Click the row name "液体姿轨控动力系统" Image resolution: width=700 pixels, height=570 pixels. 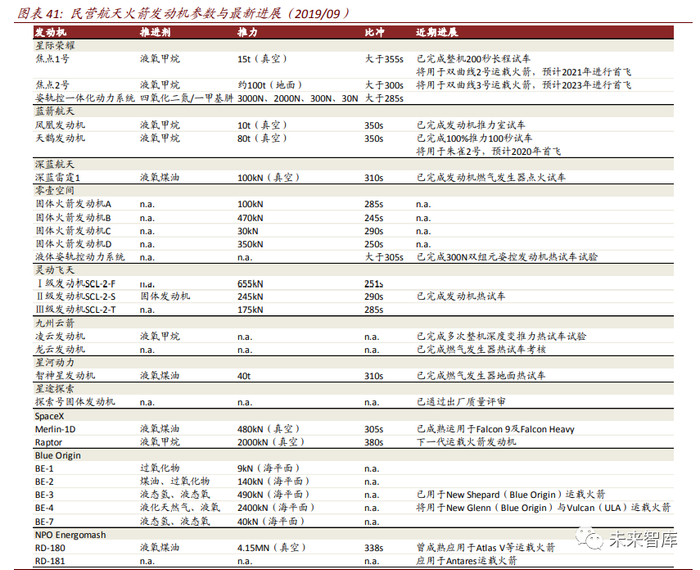pos(80,257)
